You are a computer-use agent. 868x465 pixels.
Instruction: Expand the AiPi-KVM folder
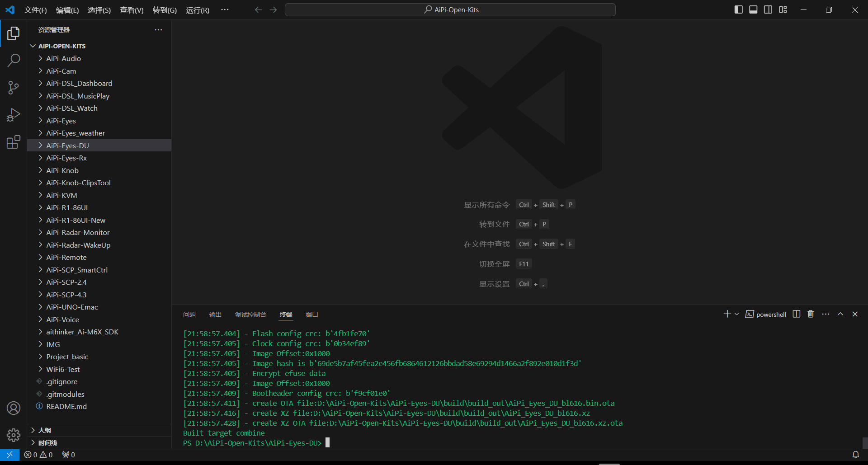[x=99, y=195]
